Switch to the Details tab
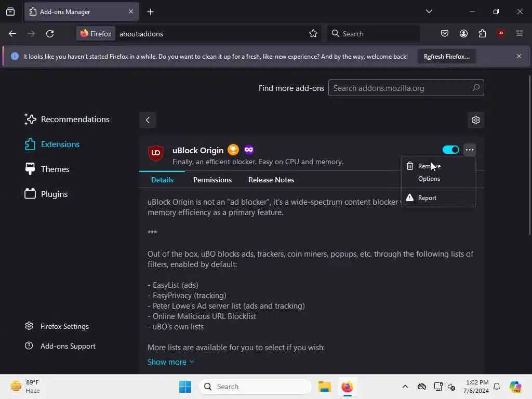Viewport: 532px width, 399px height. (162, 180)
